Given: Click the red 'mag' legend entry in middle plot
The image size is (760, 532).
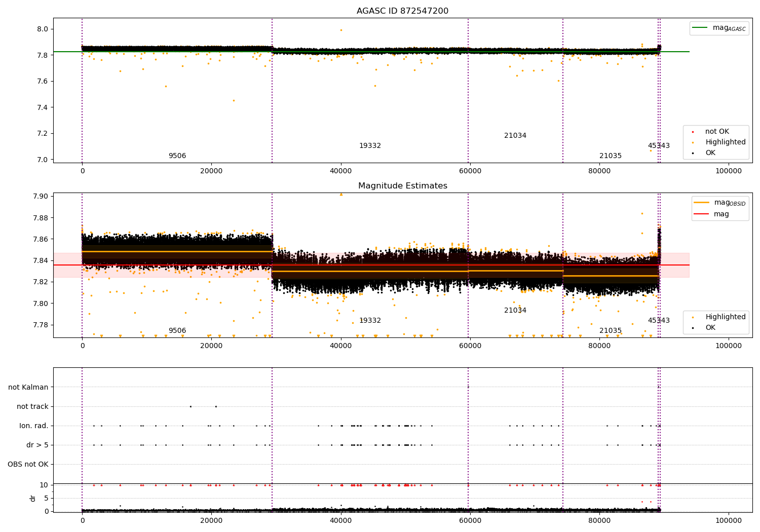Looking at the screenshot, I should [712, 214].
